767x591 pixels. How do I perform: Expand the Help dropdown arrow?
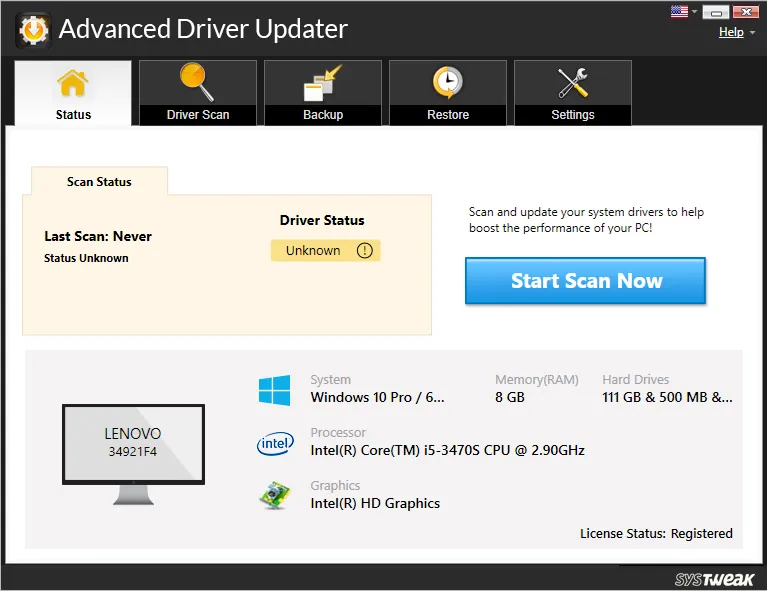coord(751,33)
